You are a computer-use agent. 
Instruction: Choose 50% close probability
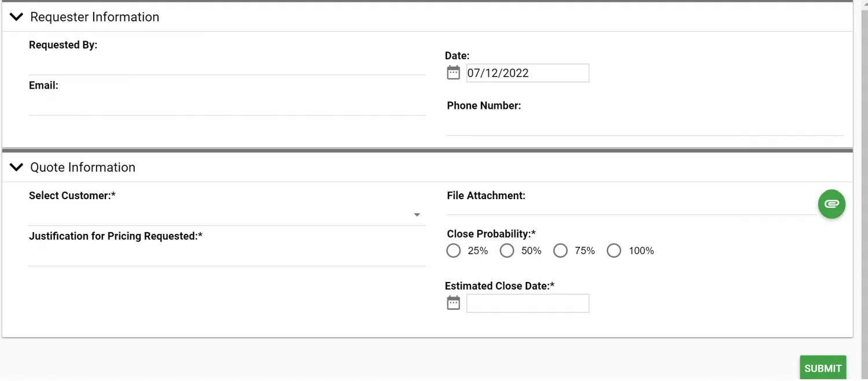click(507, 251)
